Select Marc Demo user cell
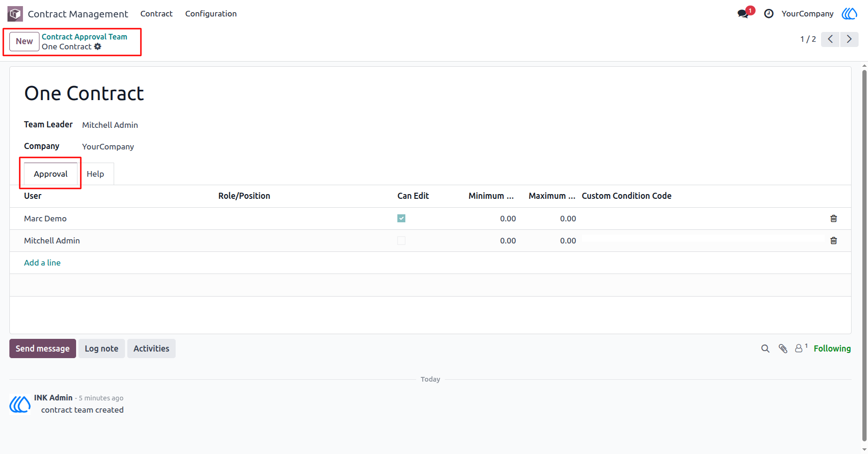 (x=46, y=219)
